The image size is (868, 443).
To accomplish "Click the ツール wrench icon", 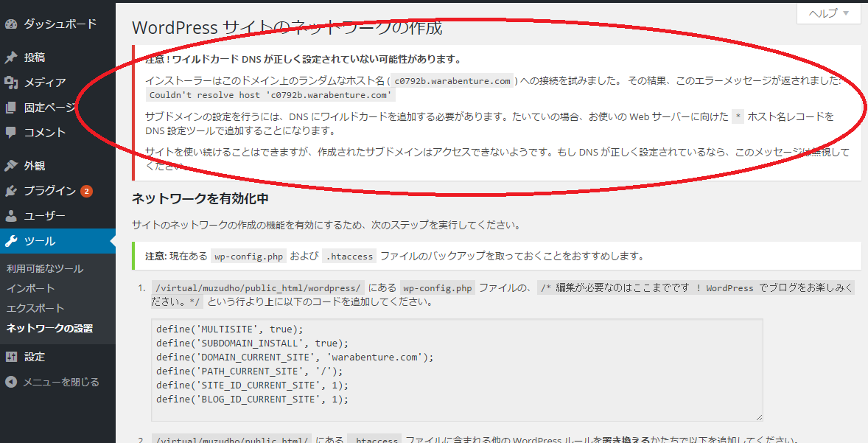I will coord(11,242).
